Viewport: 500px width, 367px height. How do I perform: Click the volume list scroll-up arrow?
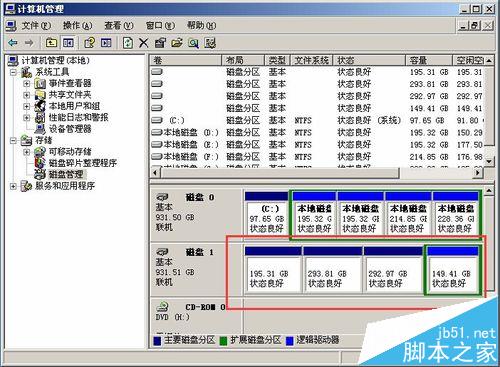click(489, 60)
